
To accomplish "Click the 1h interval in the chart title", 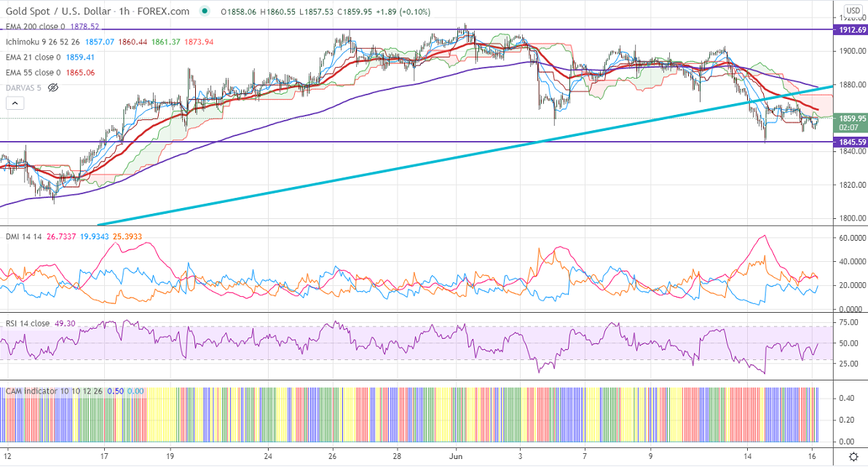I will (123, 11).
